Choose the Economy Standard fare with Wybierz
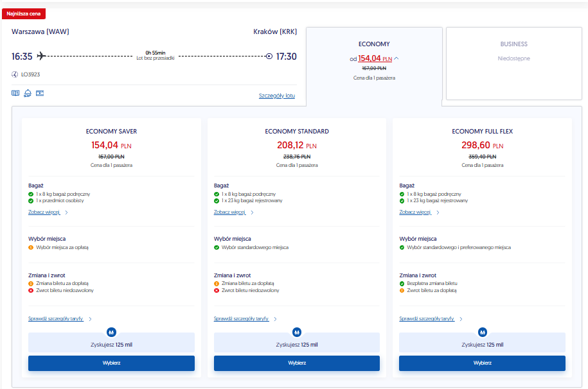This screenshot has width=588, height=389. [297, 363]
